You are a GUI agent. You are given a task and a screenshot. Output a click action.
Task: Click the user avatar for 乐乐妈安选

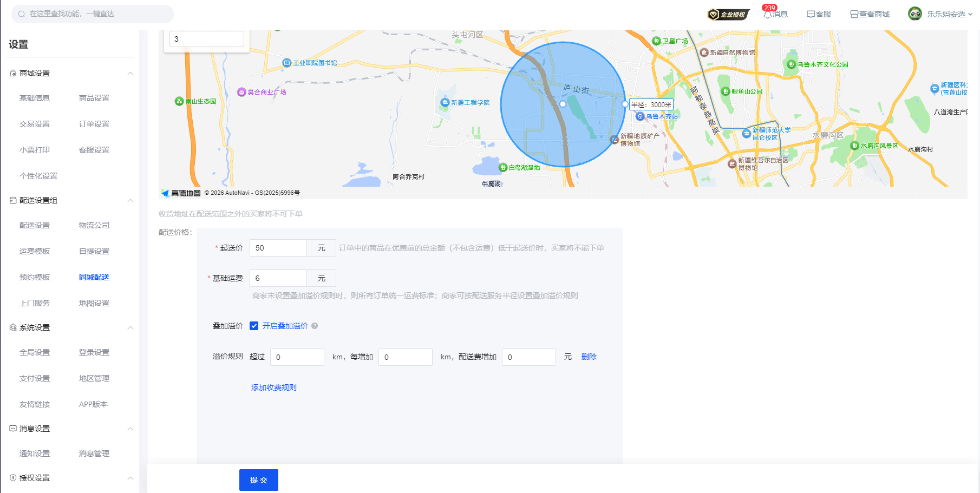point(914,14)
